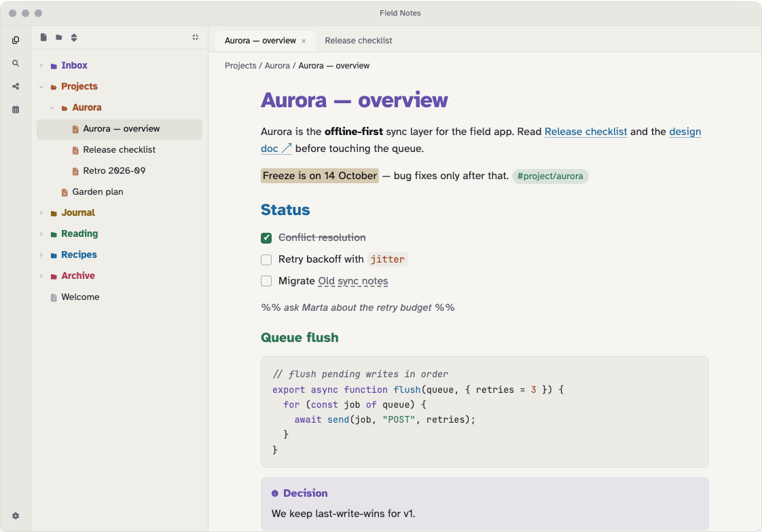The width and height of the screenshot is (762, 532).
Task: Check the Migrate Old sync notes task
Action: click(x=266, y=281)
